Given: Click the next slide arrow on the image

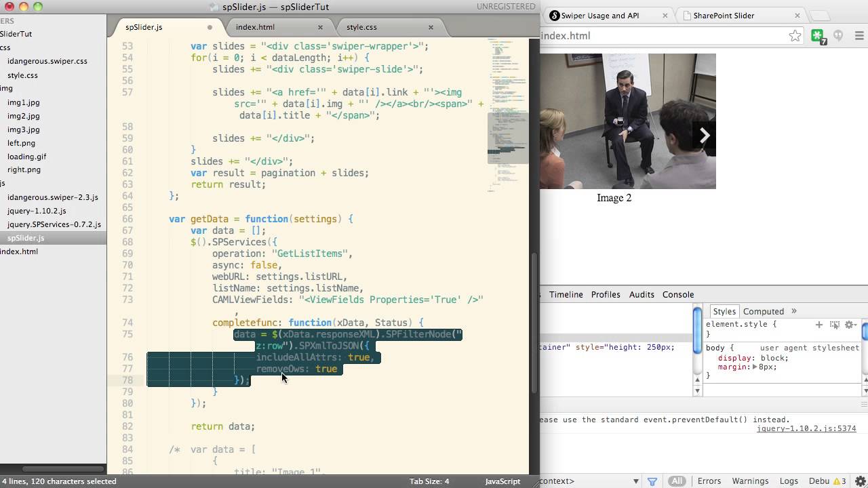Looking at the screenshot, I should point(704,136).
